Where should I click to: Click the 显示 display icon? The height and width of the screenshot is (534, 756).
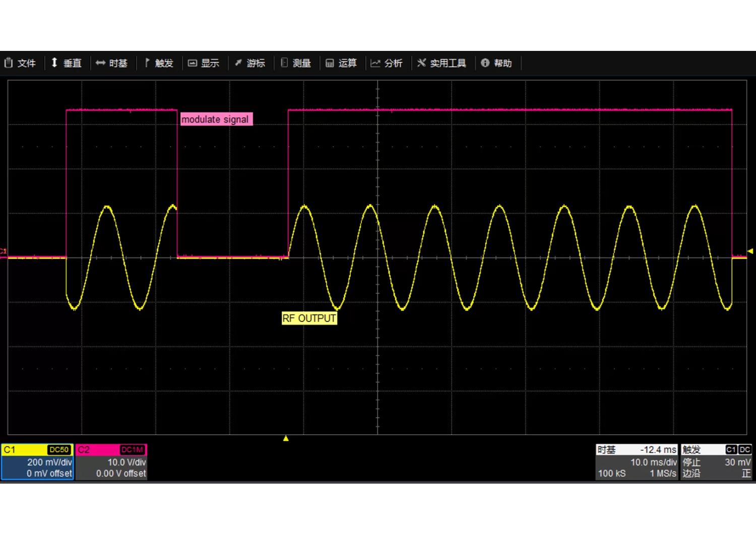pyautogui.click(x=192, y=63)
